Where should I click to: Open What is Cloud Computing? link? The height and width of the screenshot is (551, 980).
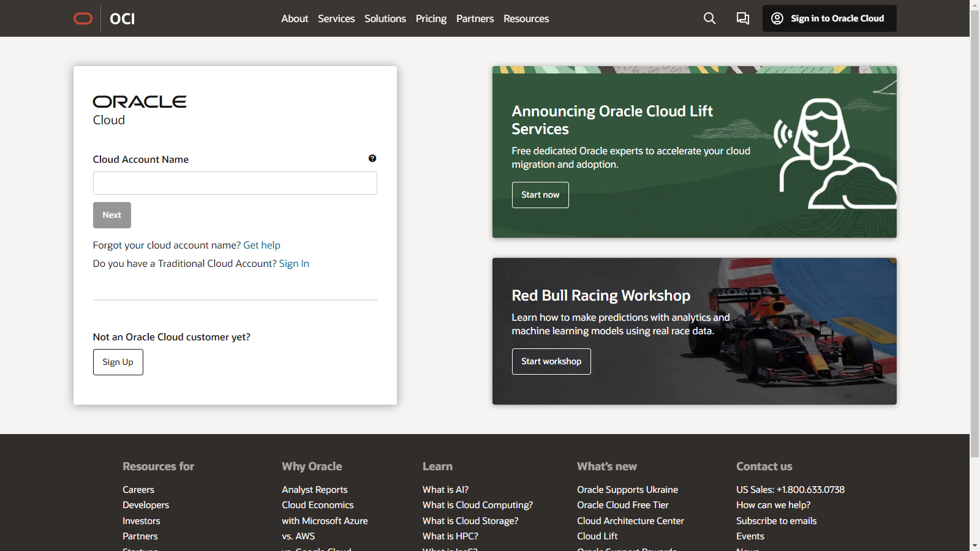[478, 505]
